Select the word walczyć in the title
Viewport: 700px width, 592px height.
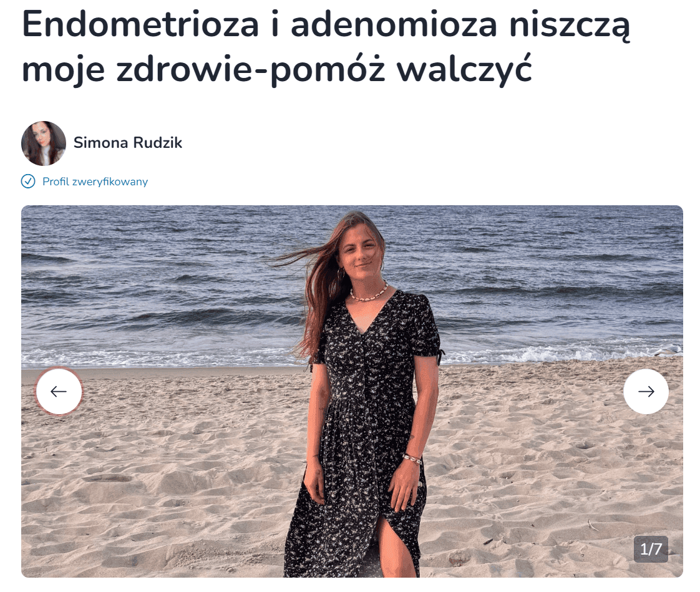click(x=464, y=69)
